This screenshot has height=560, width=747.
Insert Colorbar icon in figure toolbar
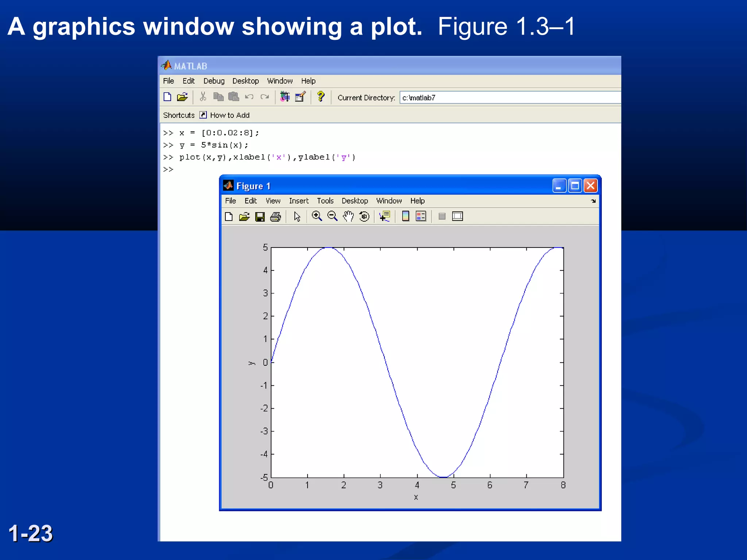[405, 217]
